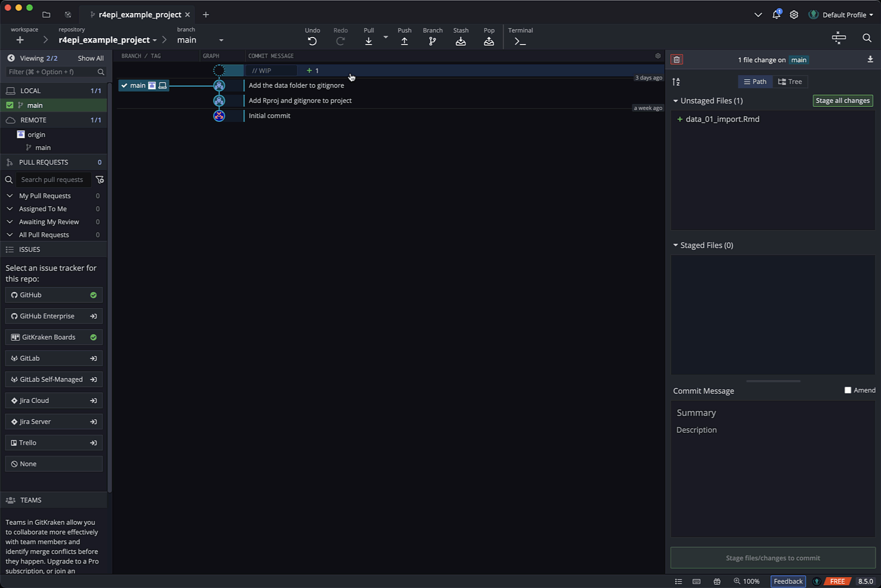
Task: Open notifications bell icon
Action: pyautogui.click(x=776, y=15)
